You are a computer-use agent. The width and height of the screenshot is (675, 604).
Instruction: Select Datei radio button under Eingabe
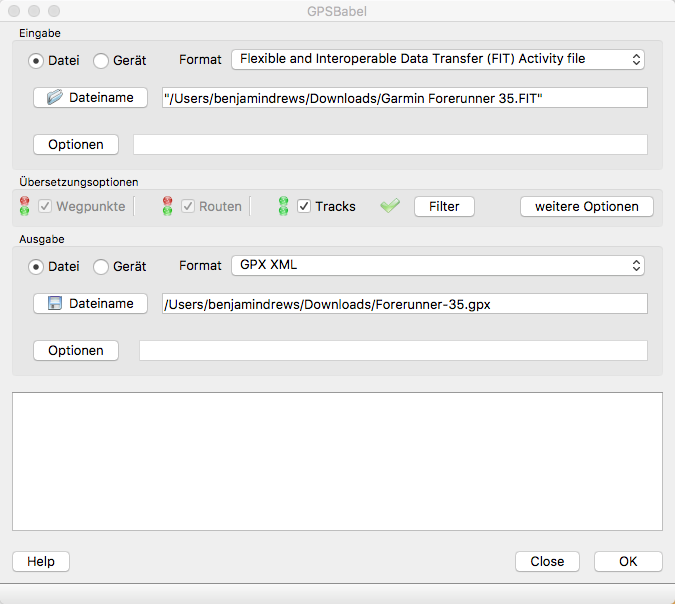point(37,60)
